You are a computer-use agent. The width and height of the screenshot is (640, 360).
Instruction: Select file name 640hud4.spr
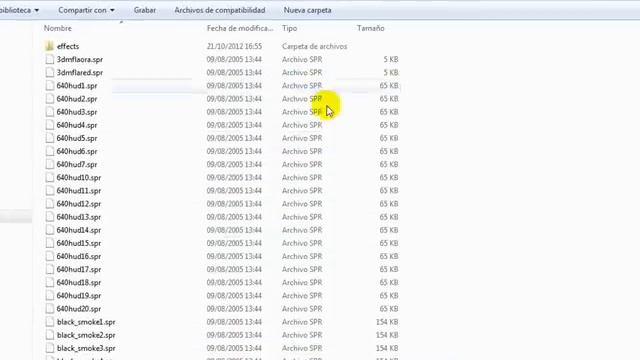click(x=77, y=125)
